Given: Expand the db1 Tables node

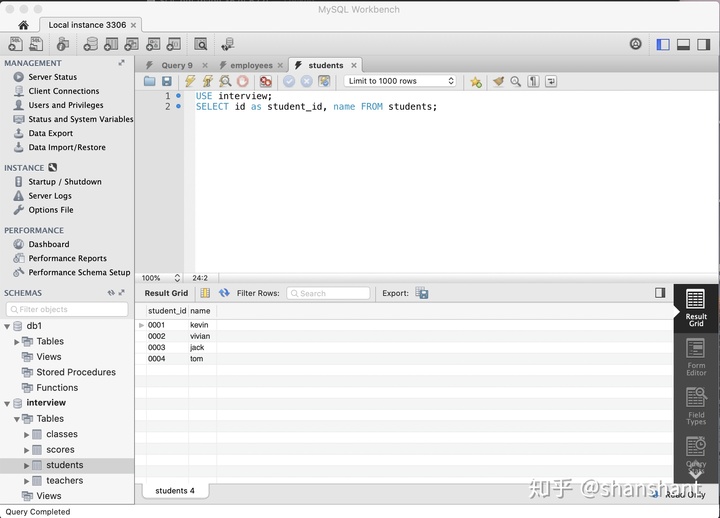Looking at the screenshot, I should (17, 342).
